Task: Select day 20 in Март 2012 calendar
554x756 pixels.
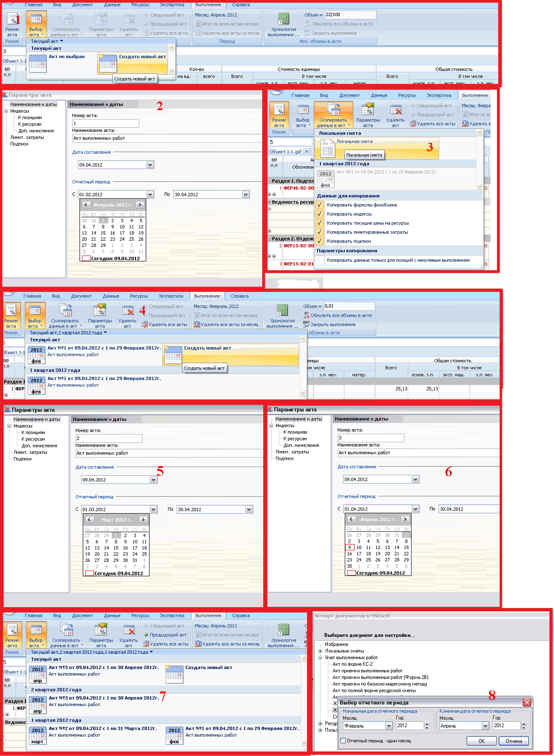Action: pyautogui.click(x=97, y=554)
